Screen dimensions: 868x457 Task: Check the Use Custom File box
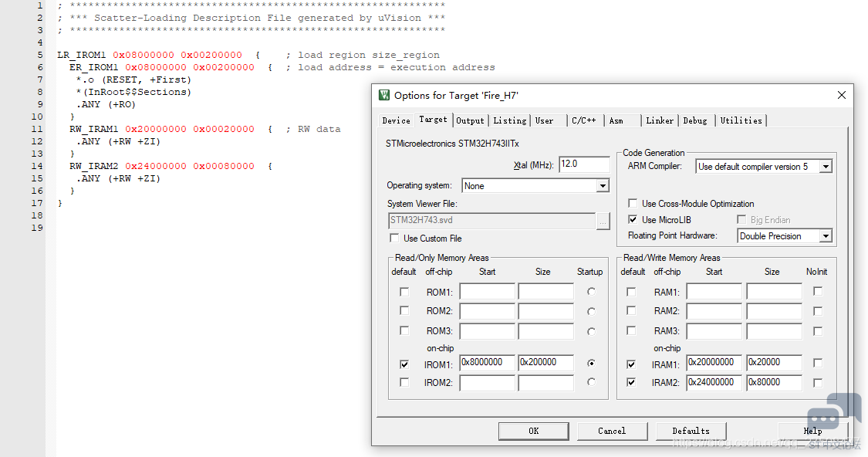[394, 238]
